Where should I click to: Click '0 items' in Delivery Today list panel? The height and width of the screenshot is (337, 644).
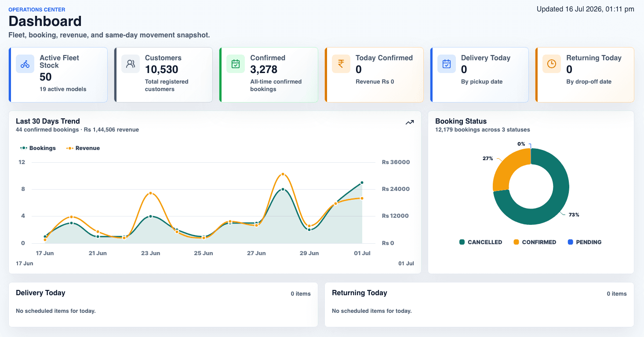pyautogui.click(x=301, y=294)
